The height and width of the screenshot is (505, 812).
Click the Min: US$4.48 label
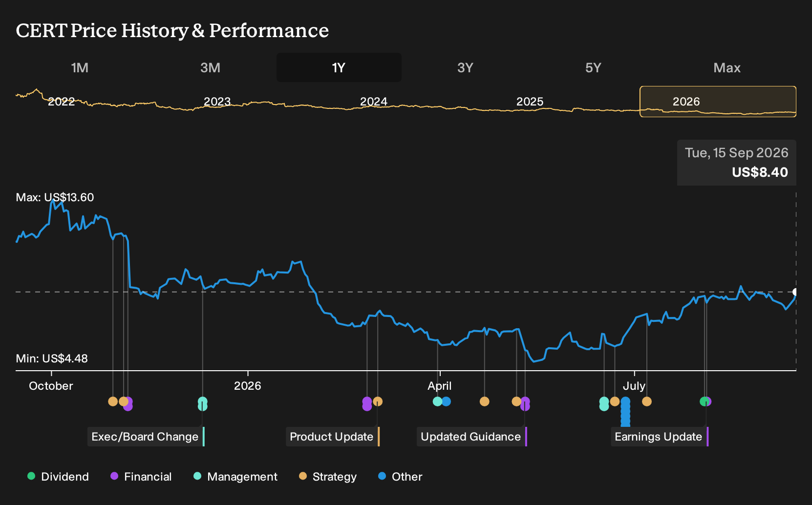pyautogui.click(x=52, y=358)
